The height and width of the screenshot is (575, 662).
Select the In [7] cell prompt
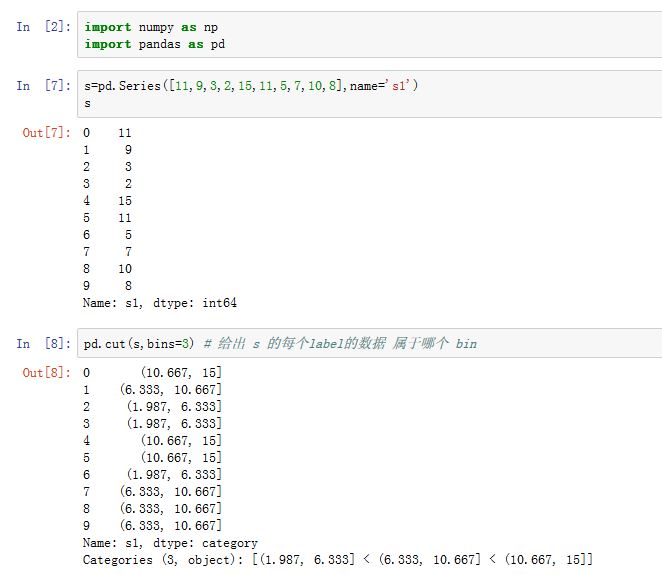(41, 86)
